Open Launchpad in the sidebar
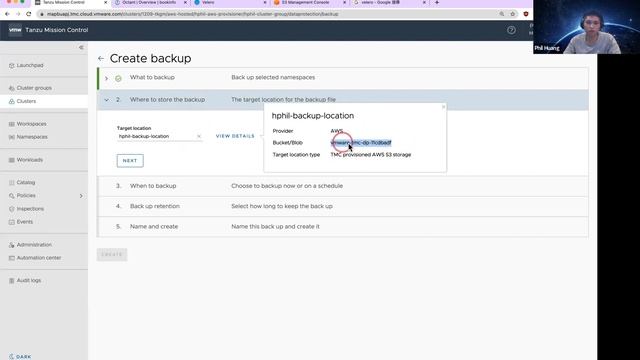 coord(30,65)
